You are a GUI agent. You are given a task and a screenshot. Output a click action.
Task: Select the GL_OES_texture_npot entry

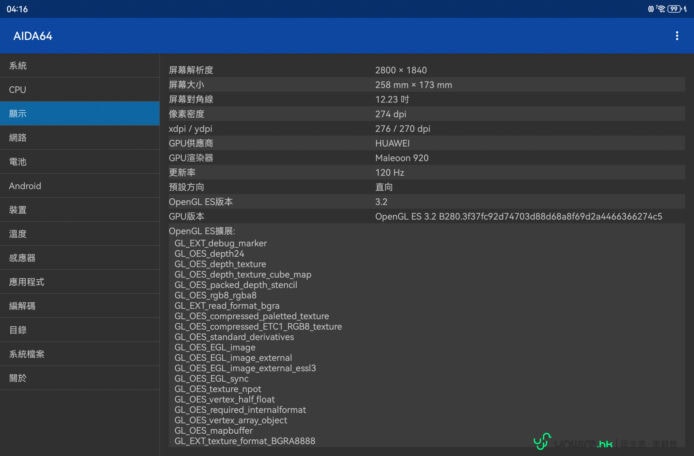218,389
